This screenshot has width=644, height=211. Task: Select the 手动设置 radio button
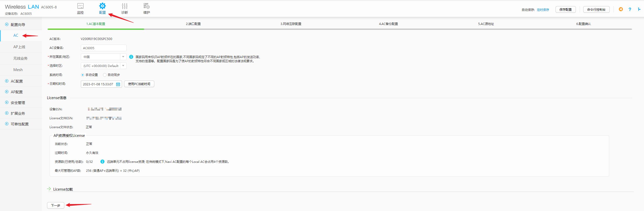pyautogui.click(x=83, y=75)
